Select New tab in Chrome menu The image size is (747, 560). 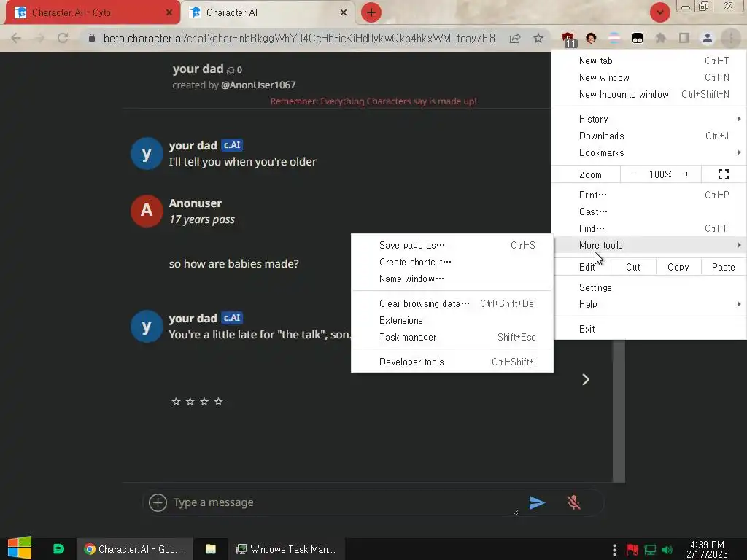click(x=649, y=61)
